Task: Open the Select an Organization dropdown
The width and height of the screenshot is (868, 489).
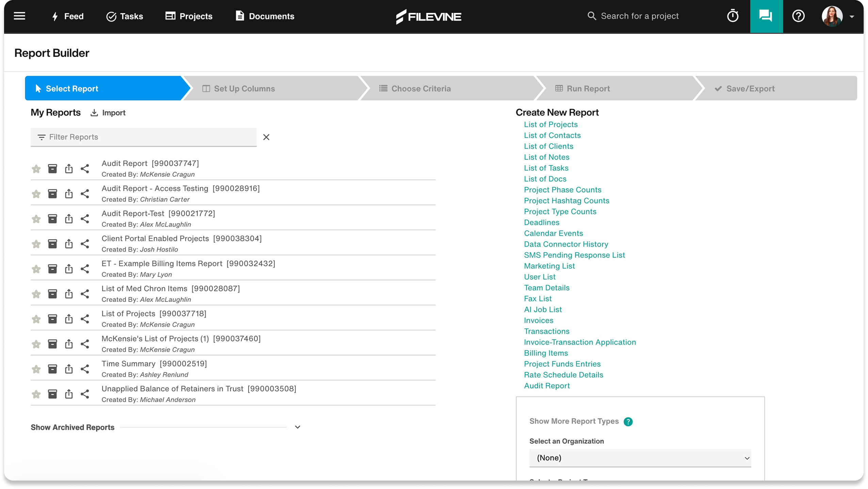Action: click(640, 458)
